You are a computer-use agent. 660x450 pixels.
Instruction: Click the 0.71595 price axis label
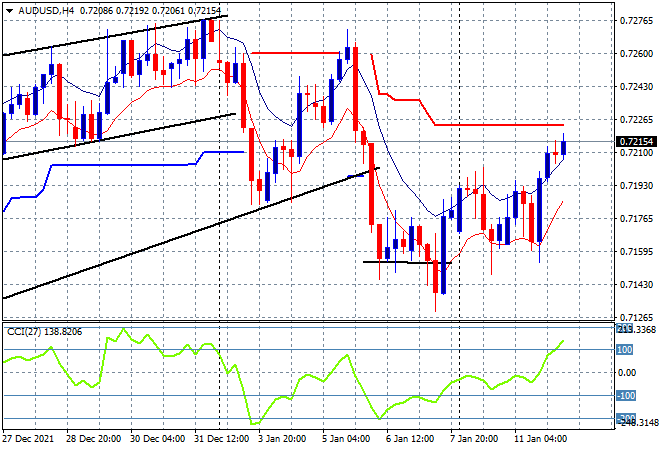pos(636,252)
